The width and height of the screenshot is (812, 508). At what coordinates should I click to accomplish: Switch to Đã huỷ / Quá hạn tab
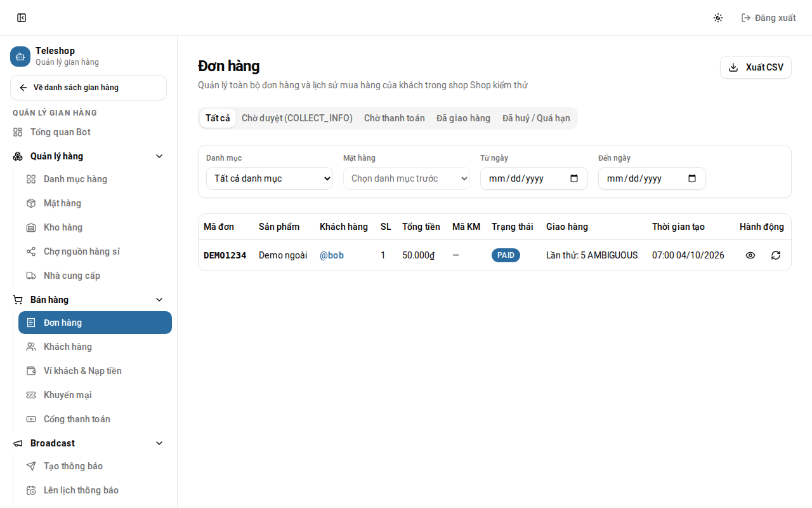536,118
